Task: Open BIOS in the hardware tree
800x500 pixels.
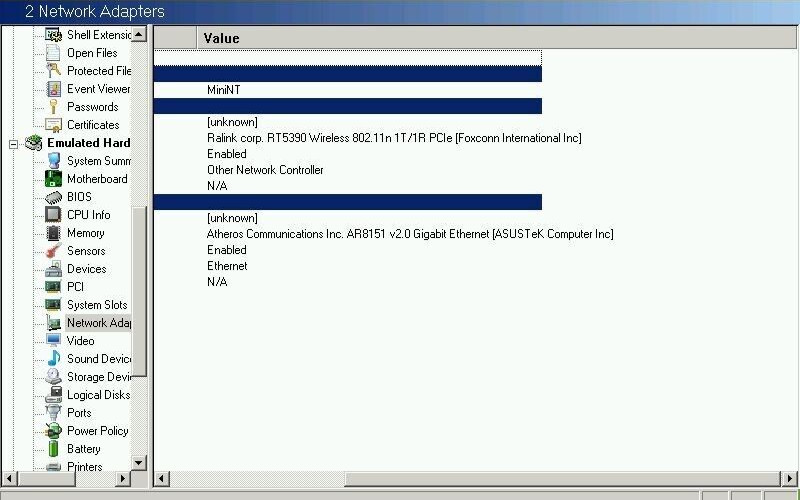Action: [x=79, y=197]
